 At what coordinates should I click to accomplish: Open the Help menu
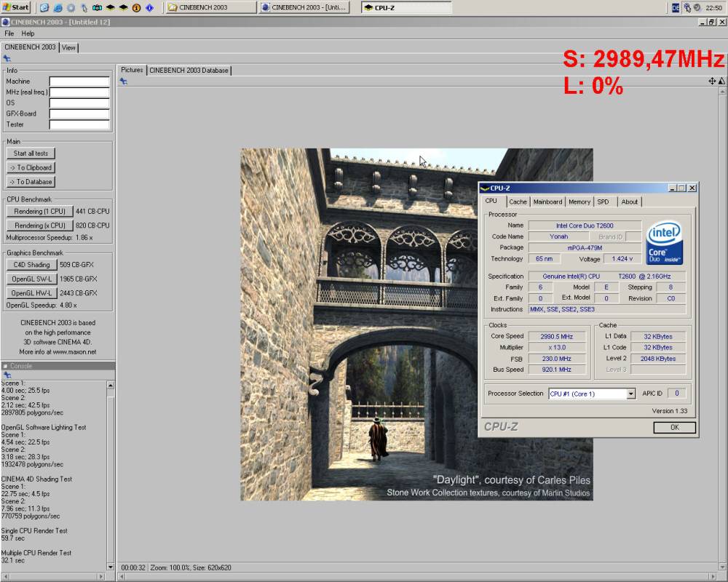28,33
